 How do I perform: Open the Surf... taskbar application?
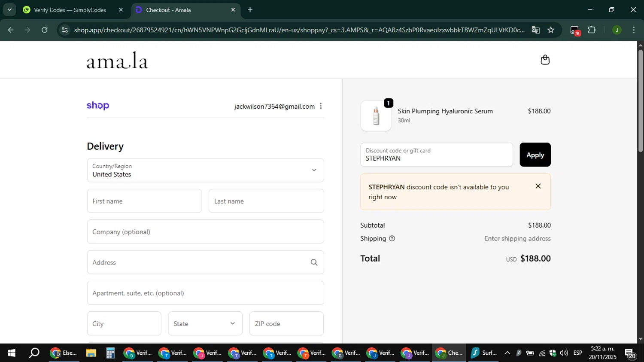point(483,353)
